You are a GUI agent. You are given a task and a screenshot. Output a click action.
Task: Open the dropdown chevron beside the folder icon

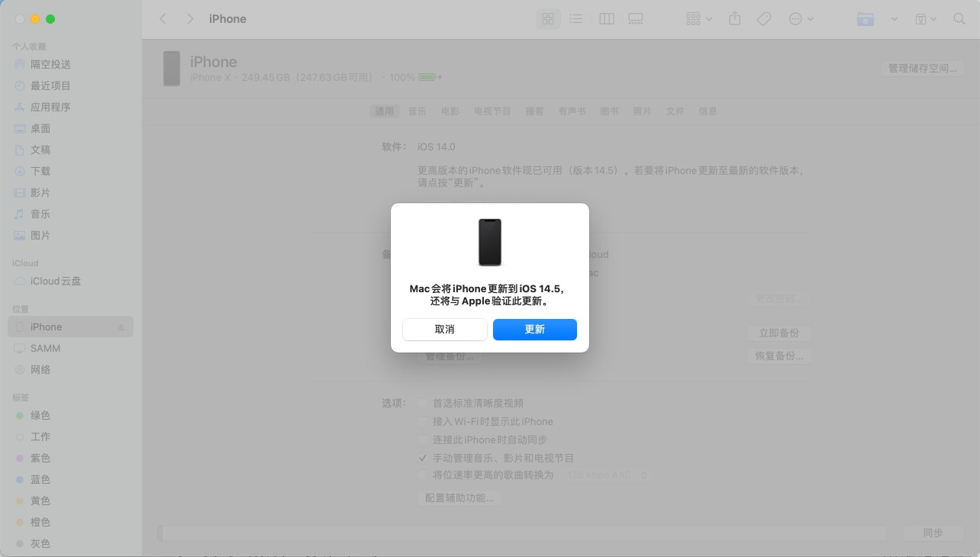[895, 19]
